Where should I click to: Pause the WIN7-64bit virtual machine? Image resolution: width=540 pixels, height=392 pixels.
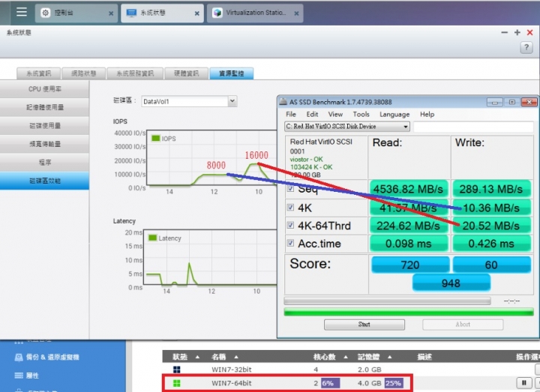[x=523, y=383]
